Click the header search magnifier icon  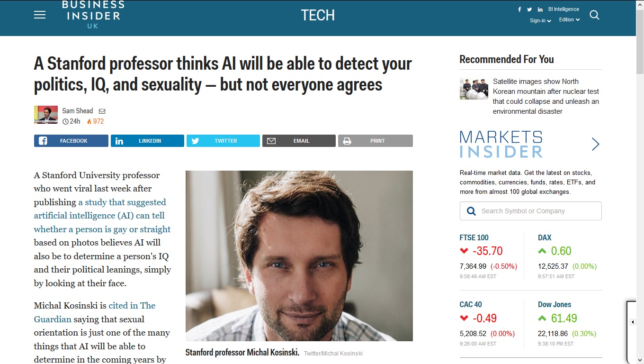tap(594, 15)
